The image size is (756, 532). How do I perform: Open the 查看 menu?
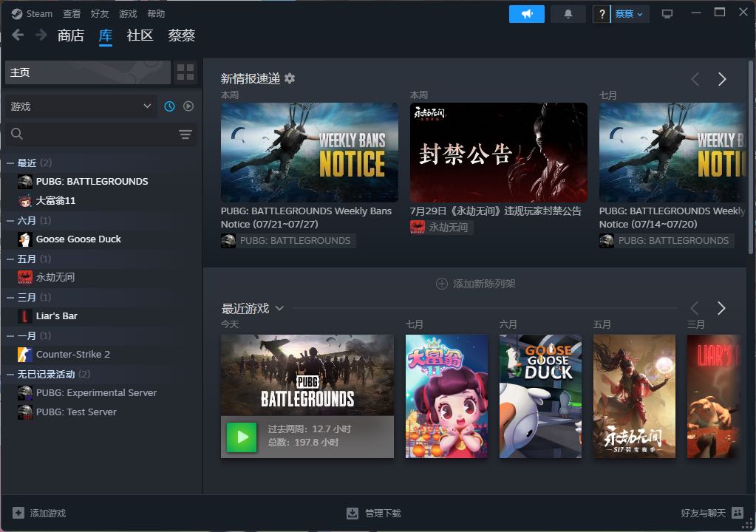tap(72, 14)
